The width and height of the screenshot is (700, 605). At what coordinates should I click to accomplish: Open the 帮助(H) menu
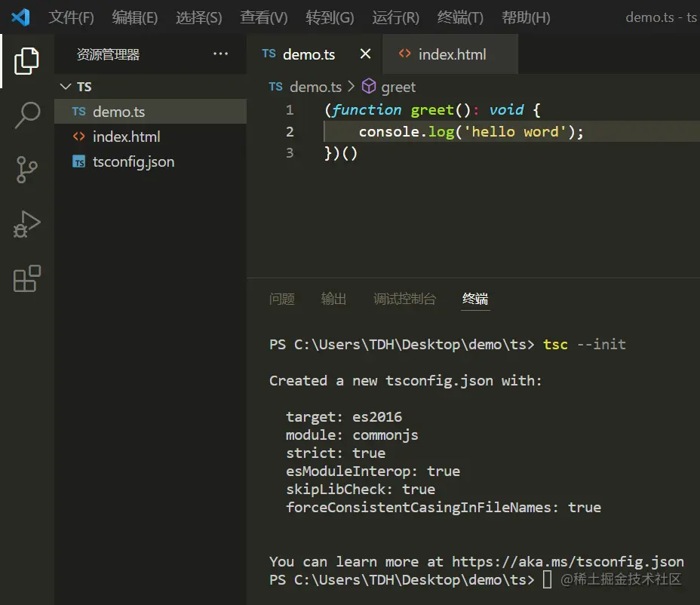(x=526, y=17)
